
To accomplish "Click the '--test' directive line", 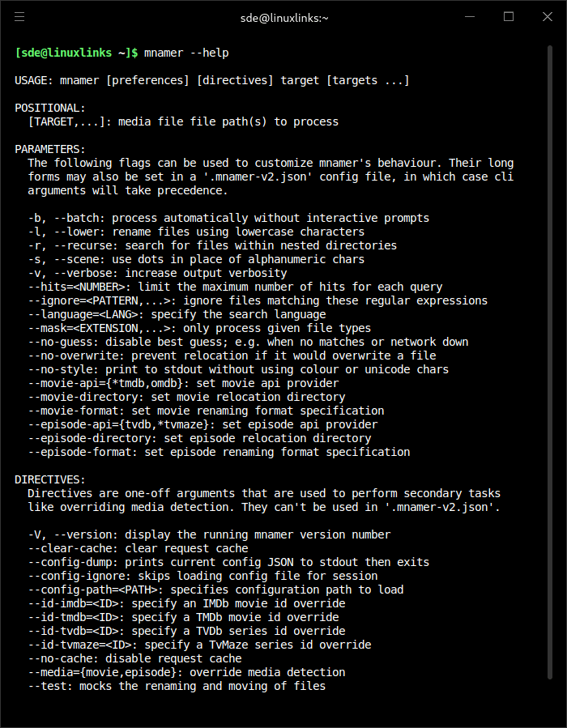I will click(177, 686).
